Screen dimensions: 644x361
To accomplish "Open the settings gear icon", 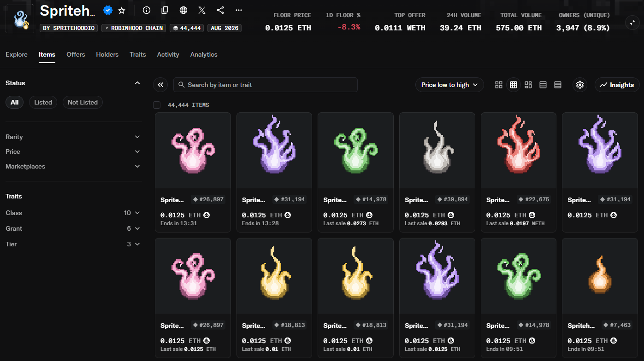I will (x=580, y=85).
